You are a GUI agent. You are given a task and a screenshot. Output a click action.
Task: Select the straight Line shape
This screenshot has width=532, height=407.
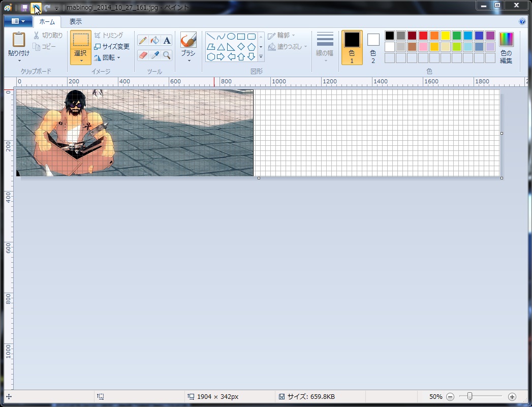[x=211, y=36]
